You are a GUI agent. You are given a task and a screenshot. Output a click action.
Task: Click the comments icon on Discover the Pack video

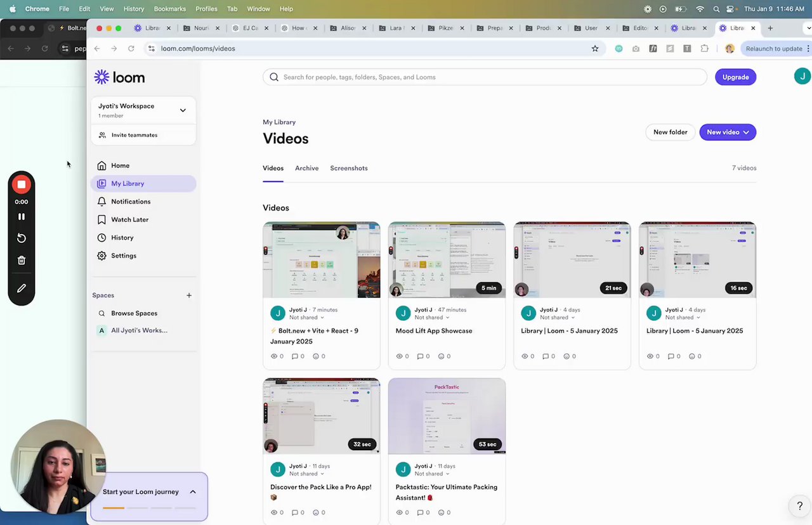pos(295,512)
